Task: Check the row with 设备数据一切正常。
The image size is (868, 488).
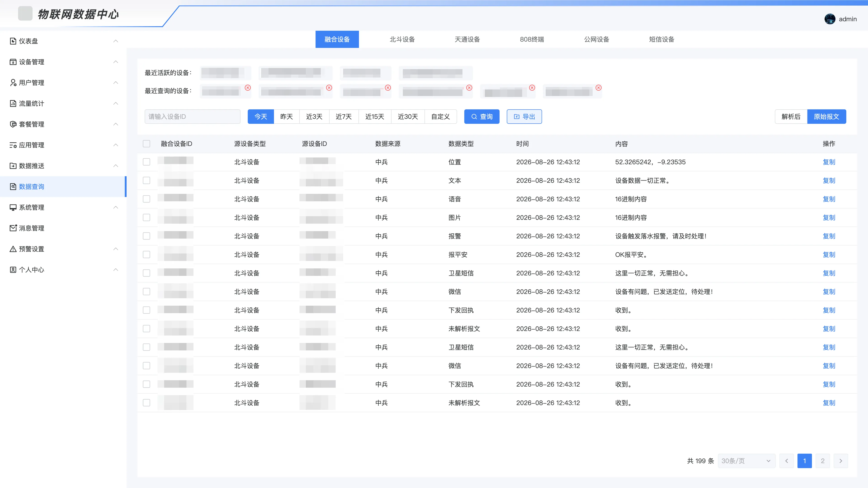Action: pyautogui.click(x=146, y=181)
